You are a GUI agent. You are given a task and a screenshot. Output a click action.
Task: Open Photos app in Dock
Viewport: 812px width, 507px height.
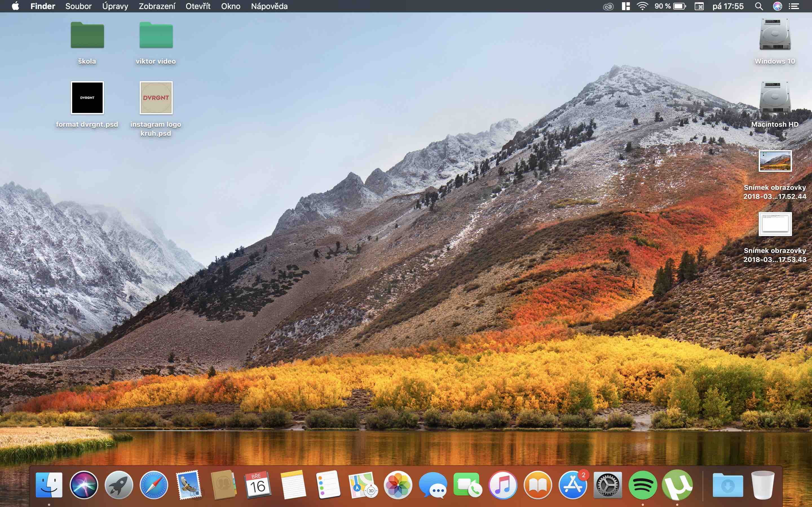398,485
